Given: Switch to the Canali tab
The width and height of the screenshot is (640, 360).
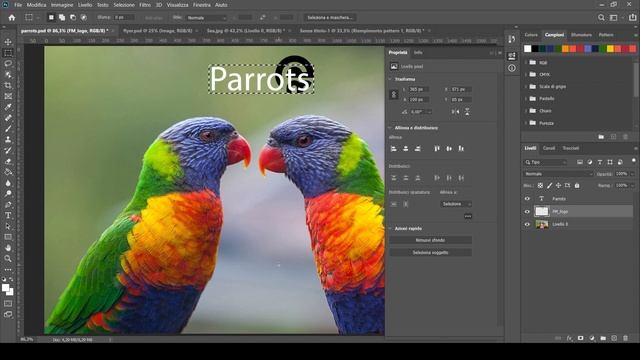Looking at the screenshot, I should (549, 148).
